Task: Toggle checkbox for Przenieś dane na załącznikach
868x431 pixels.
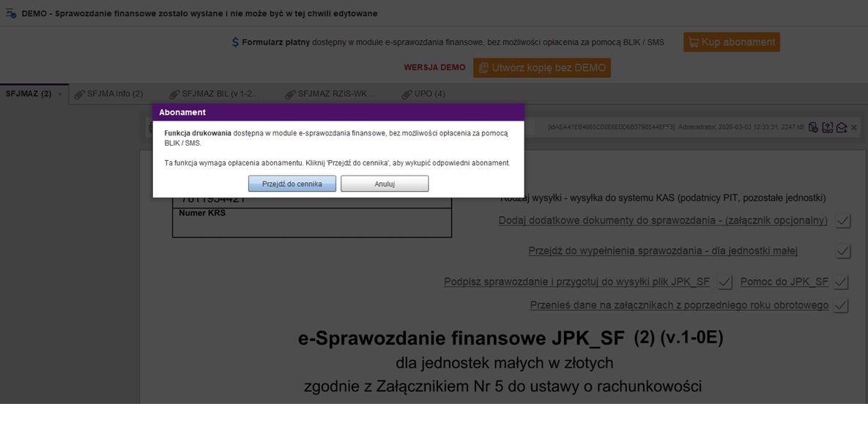Action: [841, 306]
